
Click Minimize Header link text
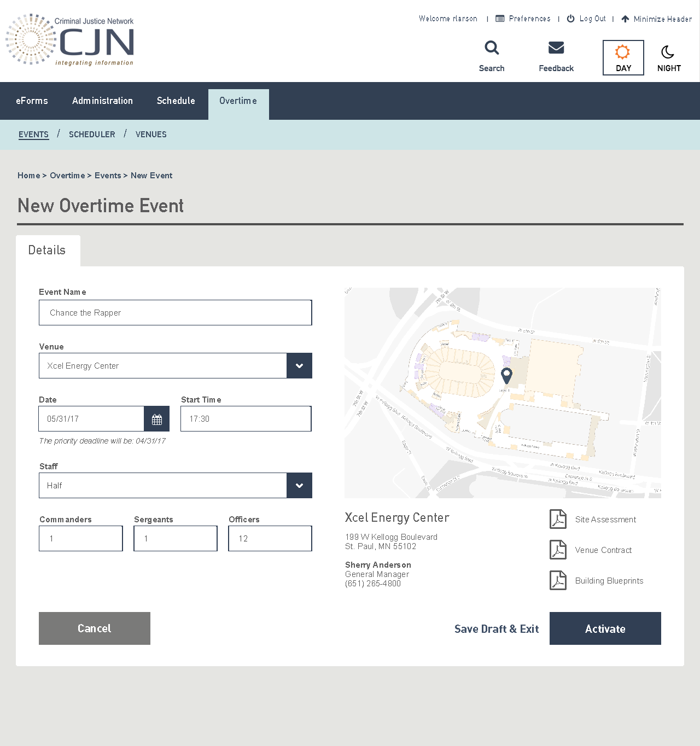[663, 19]
